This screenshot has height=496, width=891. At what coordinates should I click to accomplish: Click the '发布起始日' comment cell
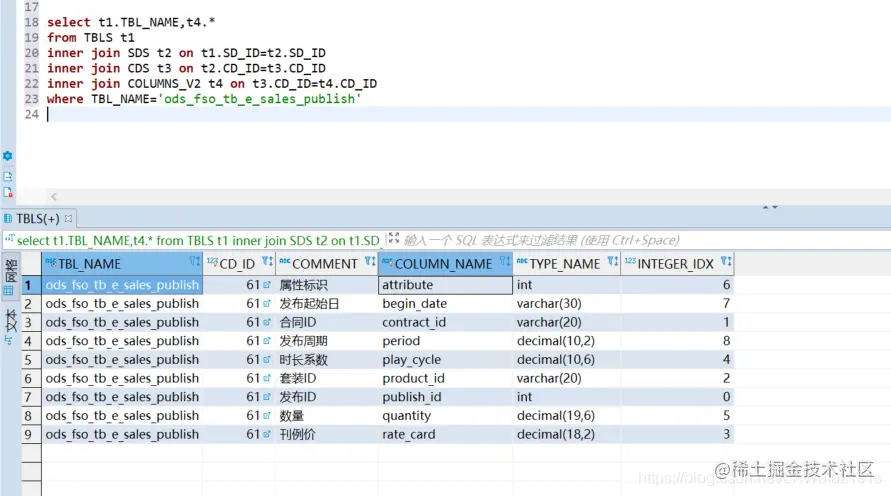(327, 303)
